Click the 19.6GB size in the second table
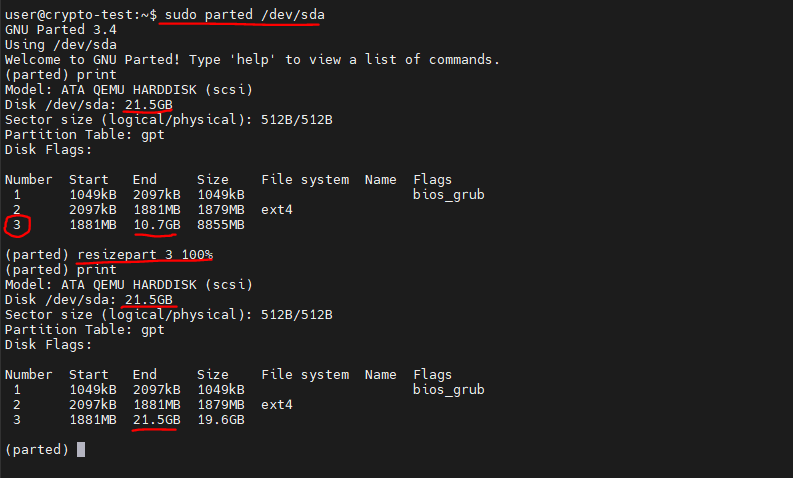 click(220, 420)
